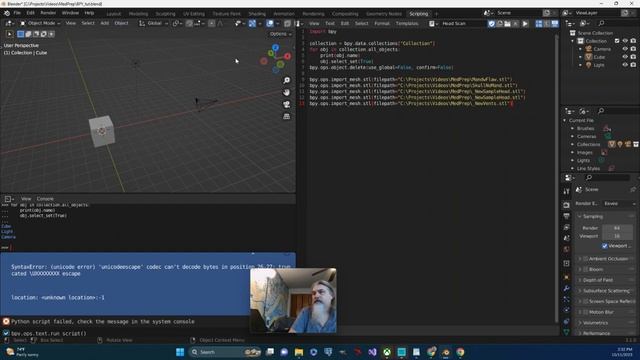Collapse the Collection tree in outliner
The image size is (640, 360).
(x=572, y=41)
